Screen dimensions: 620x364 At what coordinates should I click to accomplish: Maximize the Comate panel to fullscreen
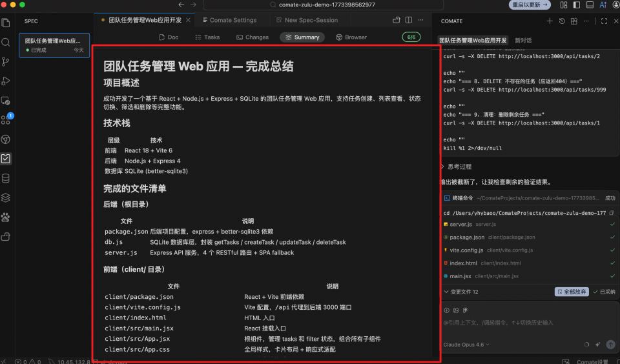click(x=604, y=21)
